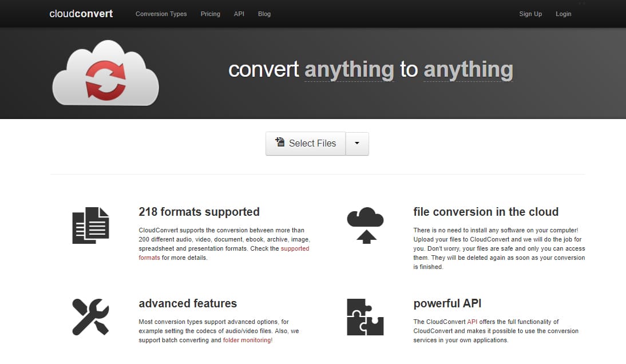Click the word 'convert' in hero title
The width and height of the screenshot is (626, 364).
pos(263,69)
